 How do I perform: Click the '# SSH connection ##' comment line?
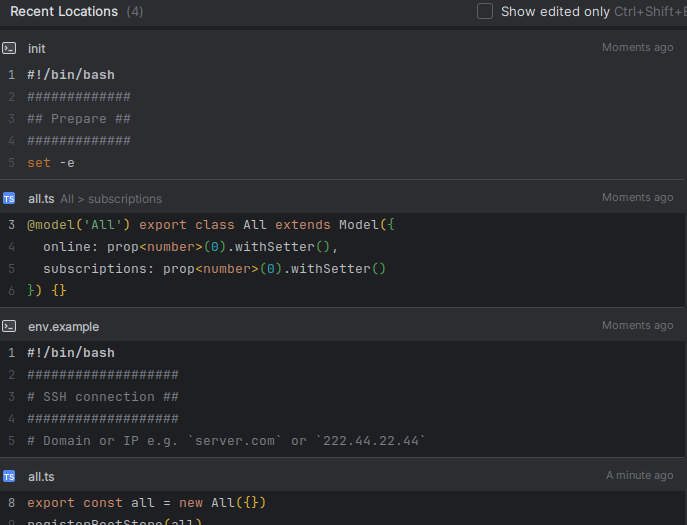pyautogui.click(x=103, y=396)
